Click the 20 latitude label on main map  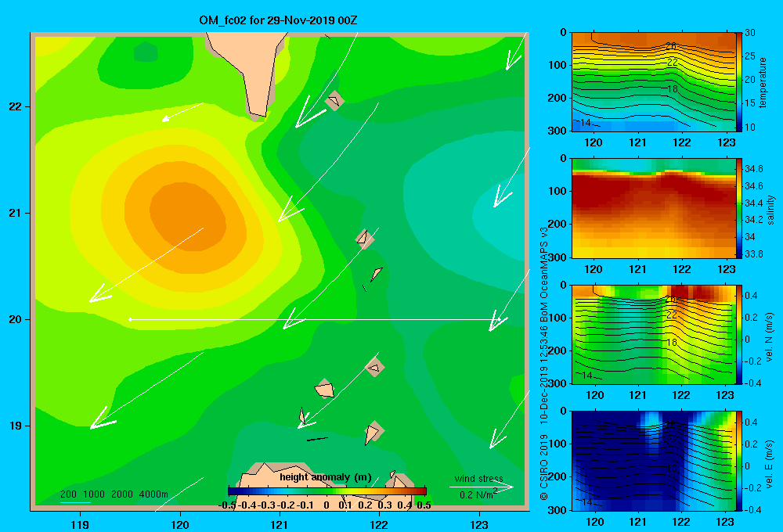coord(16,319)
